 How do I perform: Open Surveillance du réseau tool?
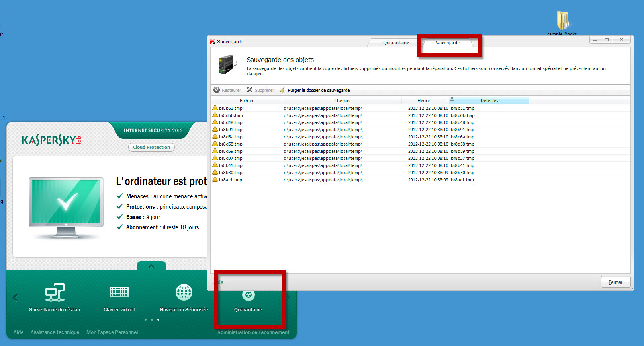(x=55, y=297)
